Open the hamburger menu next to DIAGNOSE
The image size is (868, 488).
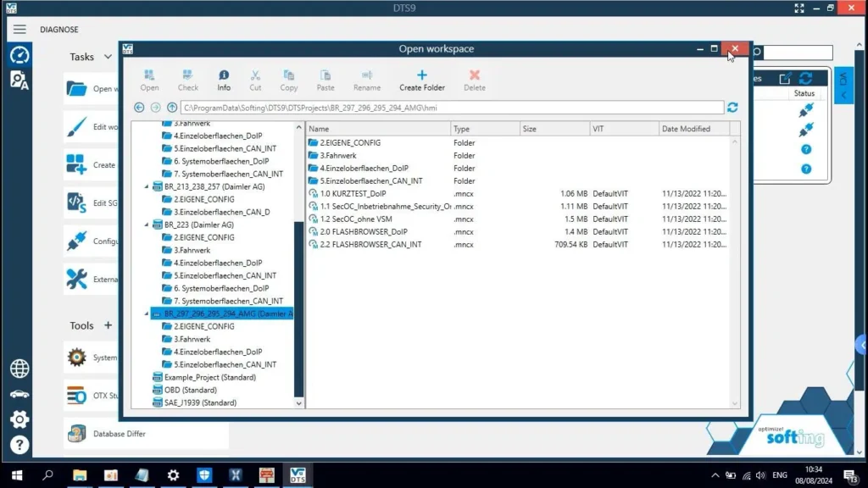coord(19,30)
